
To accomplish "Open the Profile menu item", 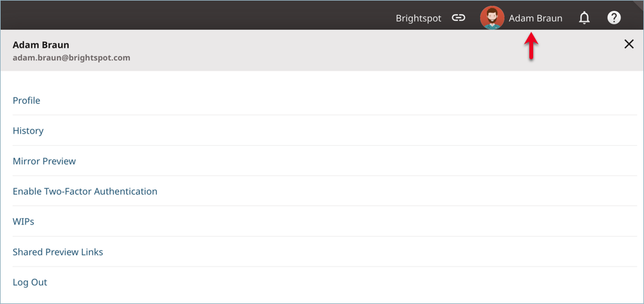I will 26,100.
